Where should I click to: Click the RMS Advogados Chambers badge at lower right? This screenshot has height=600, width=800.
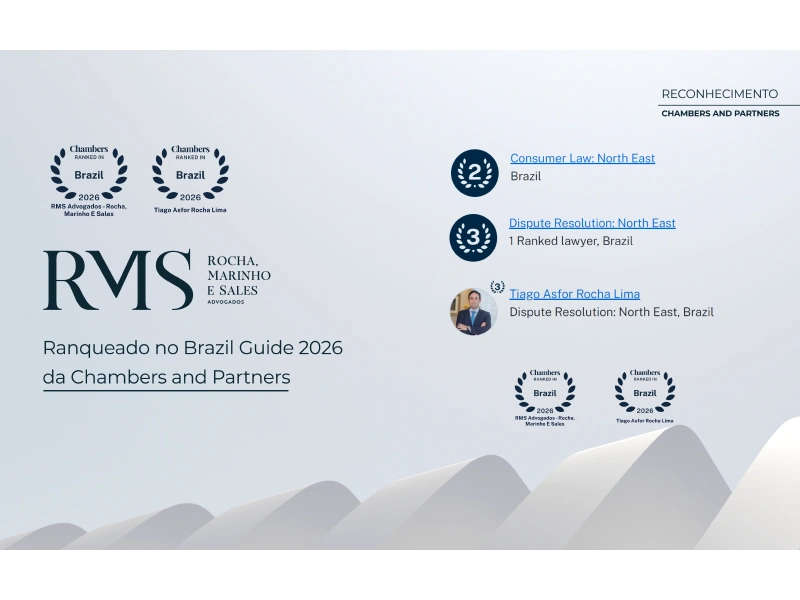(x=545, y=397)
